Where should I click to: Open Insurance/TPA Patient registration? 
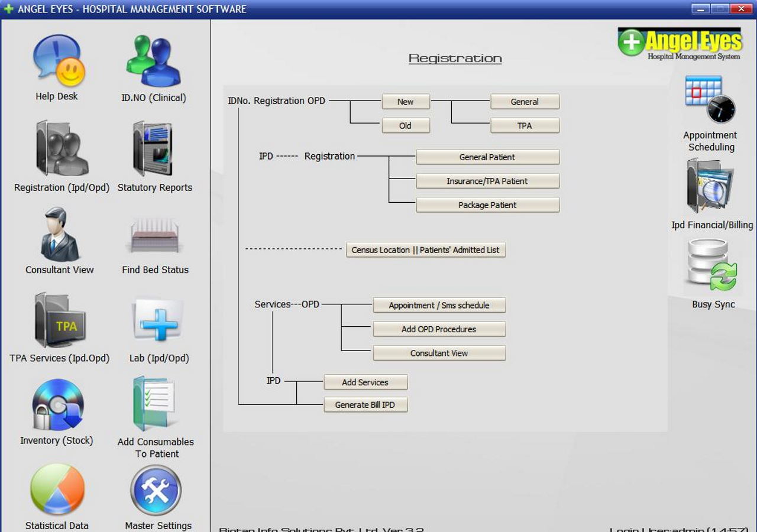click(x=487, y=181)
